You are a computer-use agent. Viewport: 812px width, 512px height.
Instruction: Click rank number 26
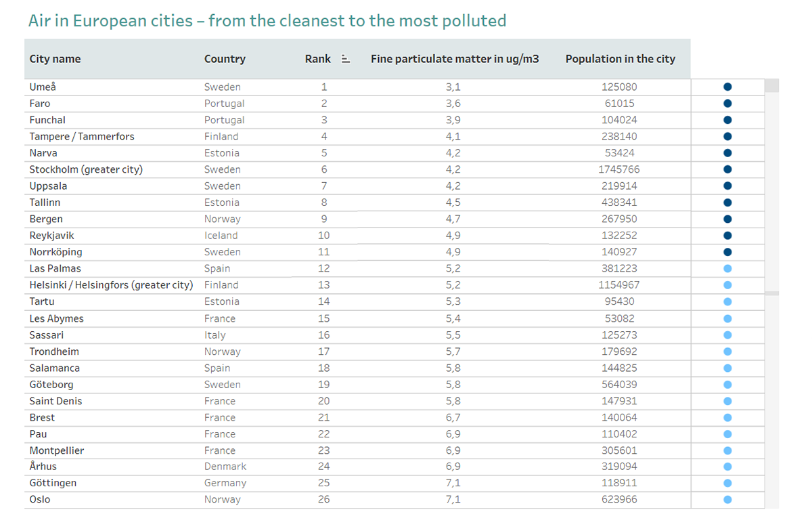(x=323, y=500)
